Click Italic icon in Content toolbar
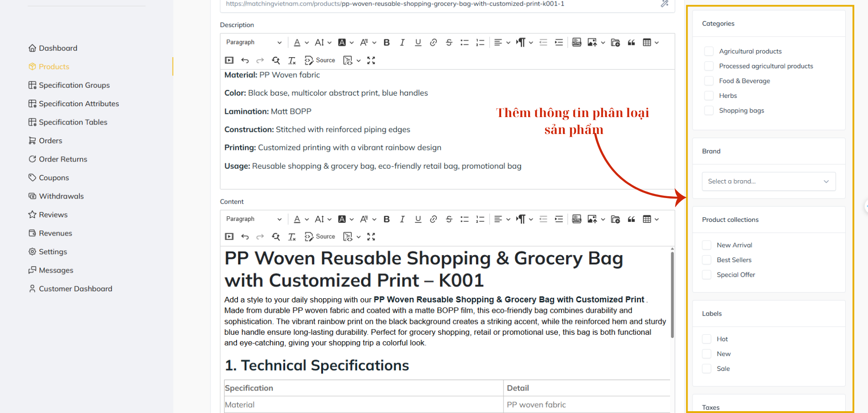The height and width of the screenshot is (413, 868). (x=402, y=219)
